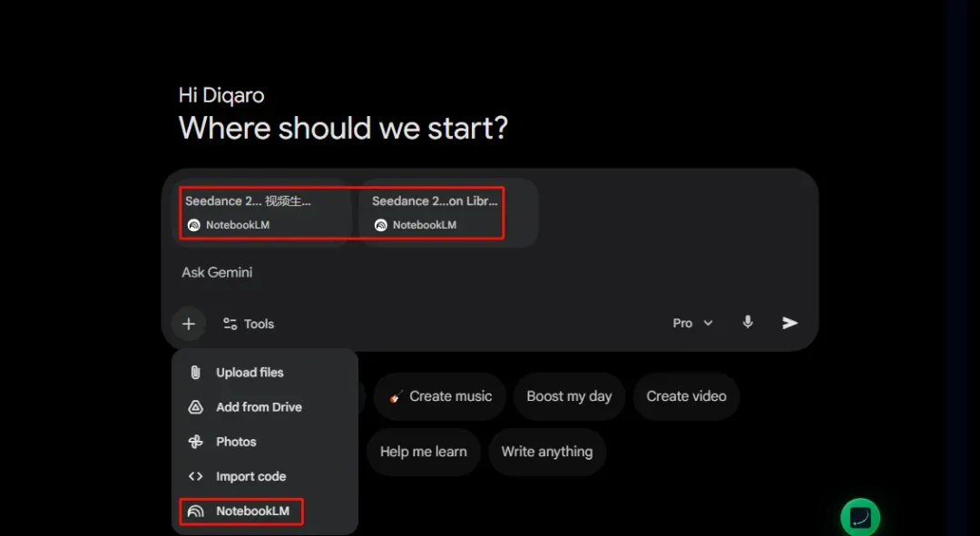
Task: Click the Tools sliders icon
Action: point(230,324)
